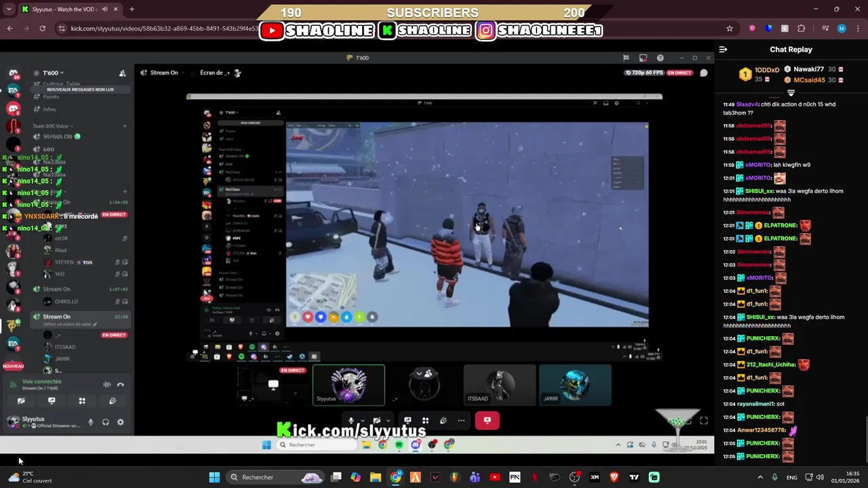
Task: Select the JA9IR participant tile
Action: [575, 385]
